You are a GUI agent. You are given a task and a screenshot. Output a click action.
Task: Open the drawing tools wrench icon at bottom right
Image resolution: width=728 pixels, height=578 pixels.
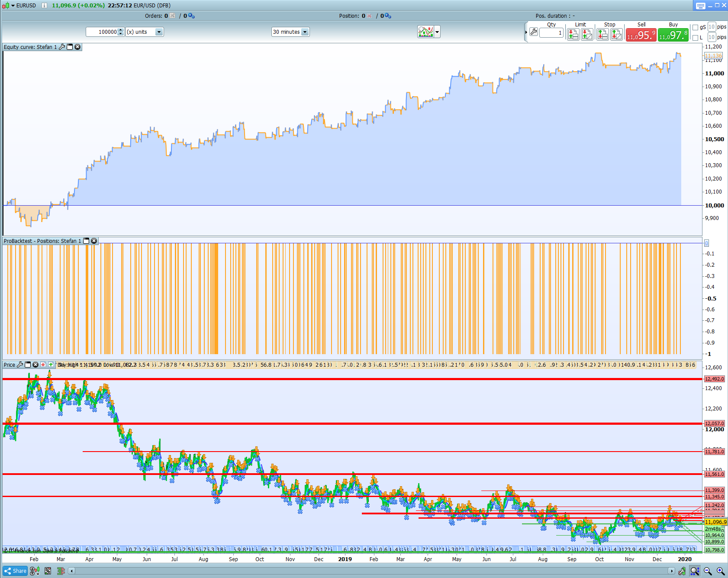(682, 571)
